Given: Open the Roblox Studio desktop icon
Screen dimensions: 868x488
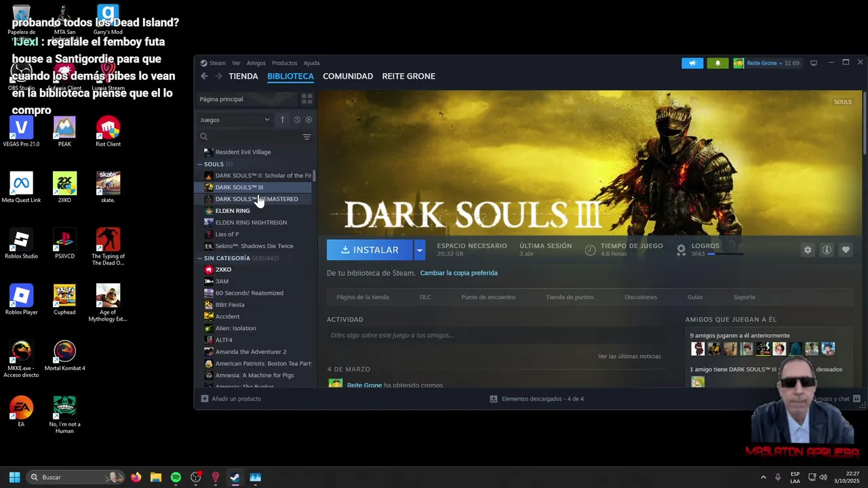Looking at the screenshot, I should [21, 244].
